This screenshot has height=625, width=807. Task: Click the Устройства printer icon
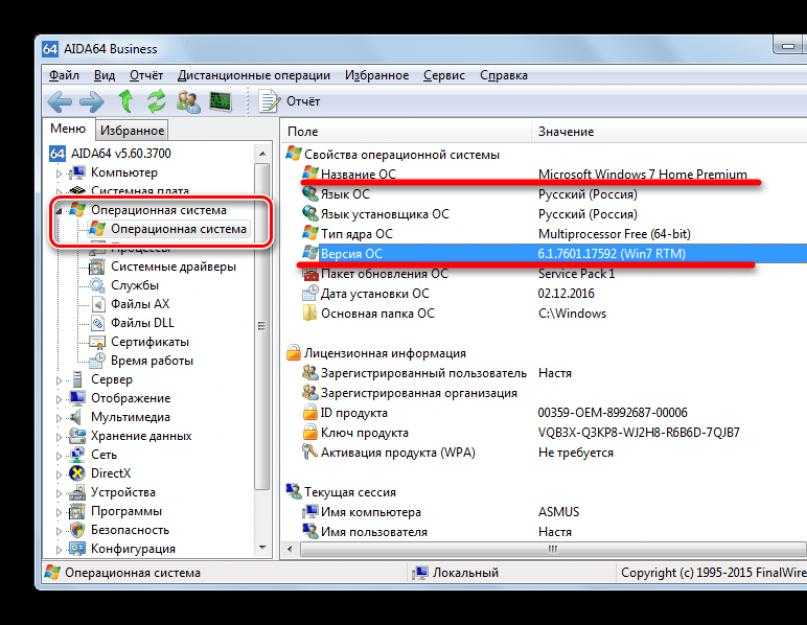click(x=77, y=493)
